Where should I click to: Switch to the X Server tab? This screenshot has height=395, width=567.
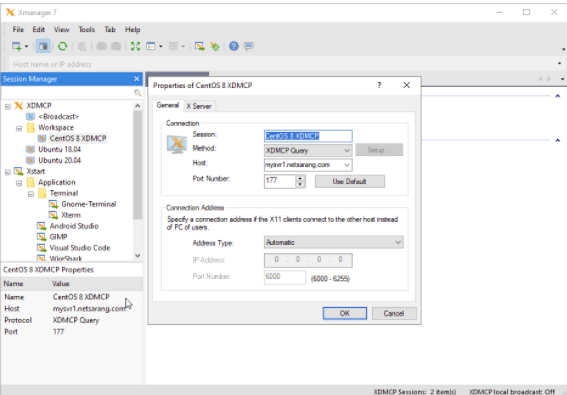(199, 106)
